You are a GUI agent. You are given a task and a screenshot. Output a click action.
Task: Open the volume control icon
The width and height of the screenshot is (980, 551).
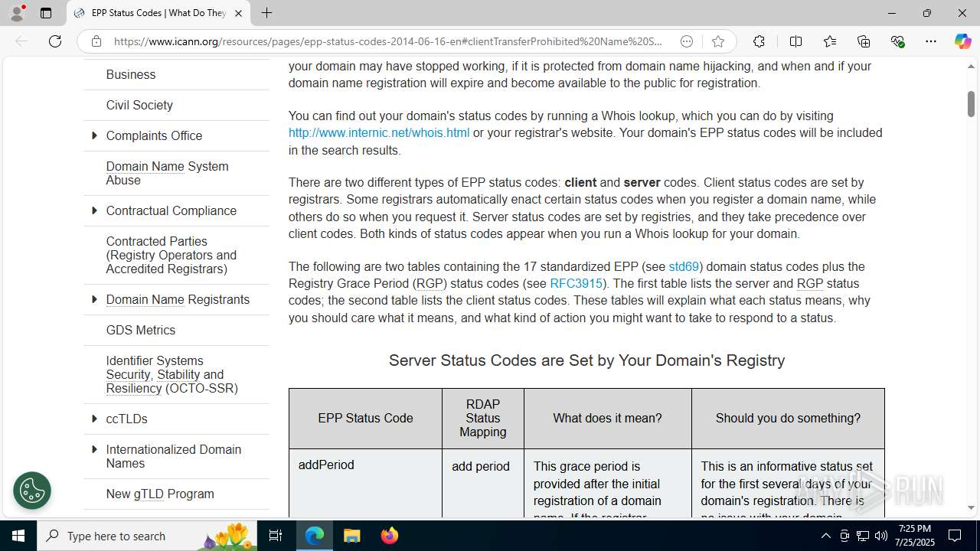click(x=880, y=536)
